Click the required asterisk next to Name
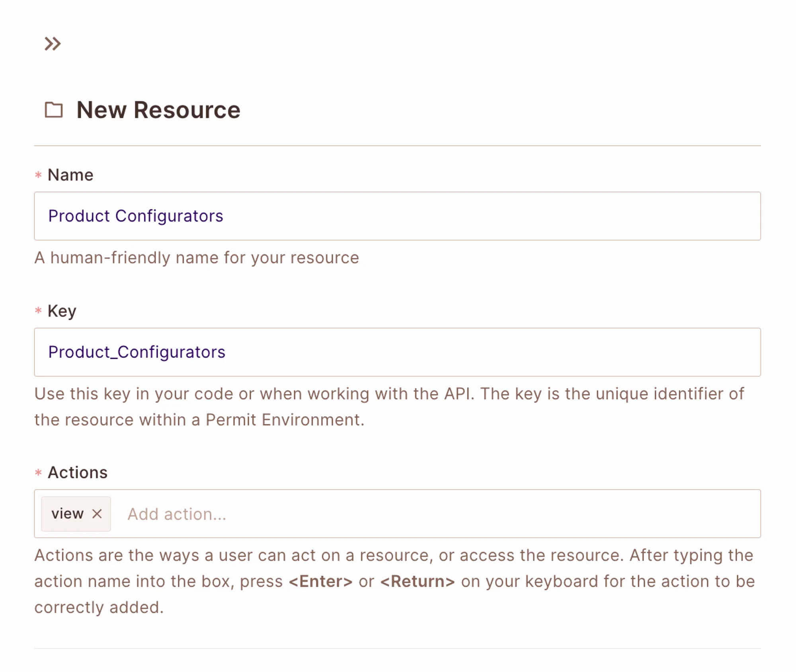 (x=38, y=175)
